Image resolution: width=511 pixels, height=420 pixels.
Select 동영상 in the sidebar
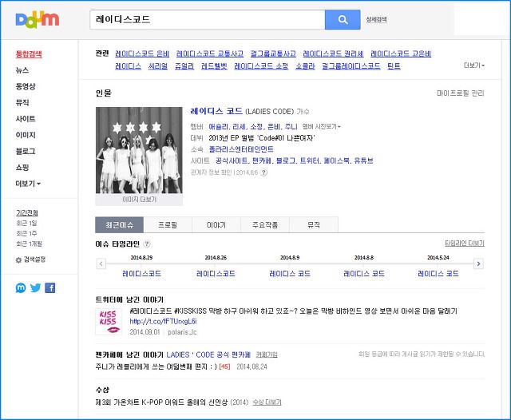tap(26, 86)
